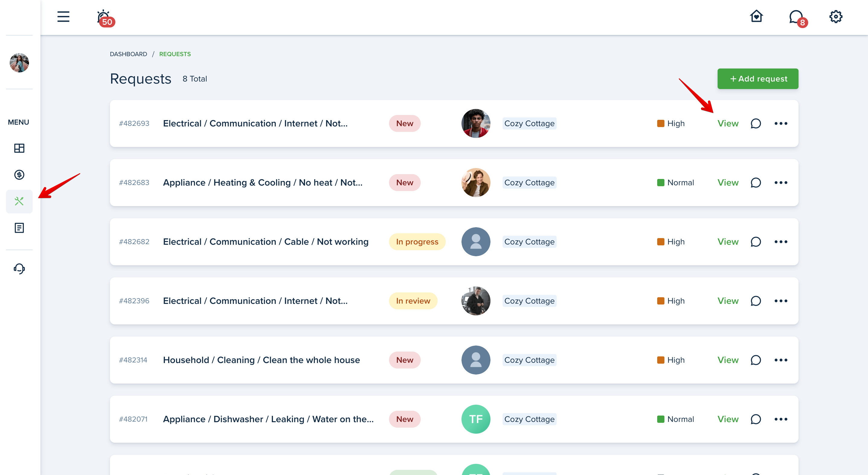
Task: Click the New status badge on #482314
Action: tap(405, 360)
